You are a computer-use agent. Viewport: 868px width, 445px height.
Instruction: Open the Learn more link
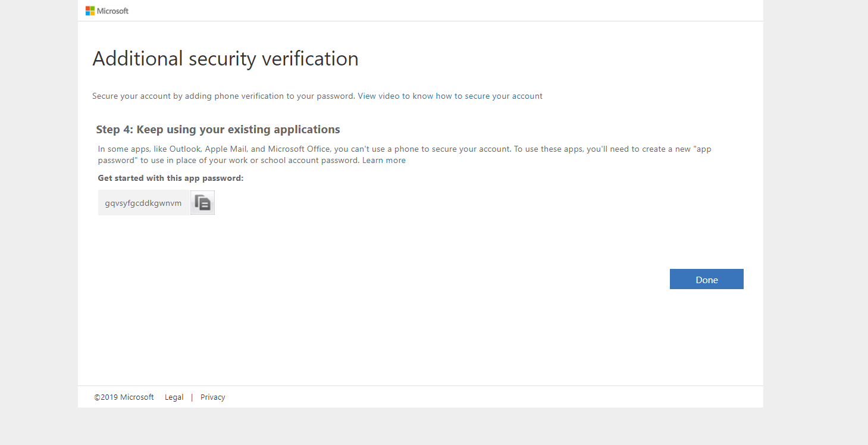pos(384,161)
